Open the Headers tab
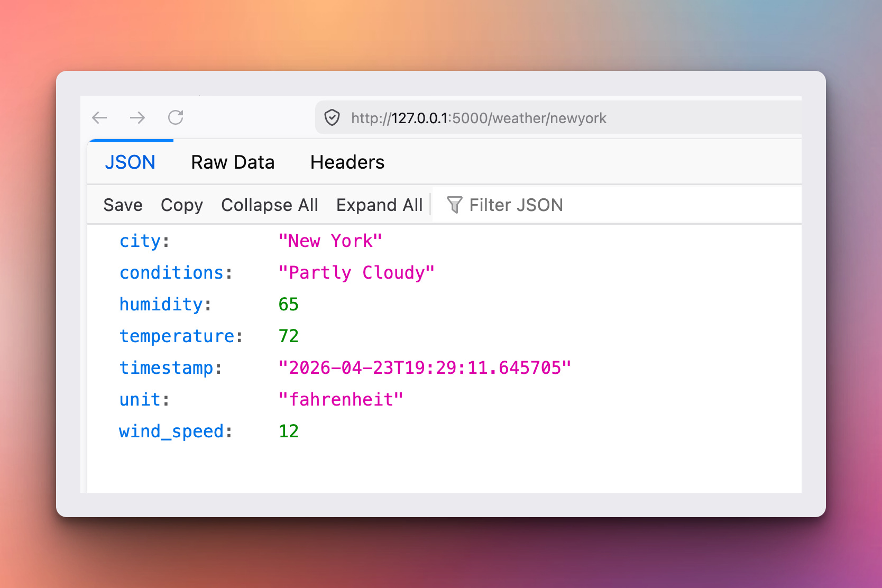Image resolution: width=882 pixels, height=588 pixels. pyautogui.click(x=347, y=162)
